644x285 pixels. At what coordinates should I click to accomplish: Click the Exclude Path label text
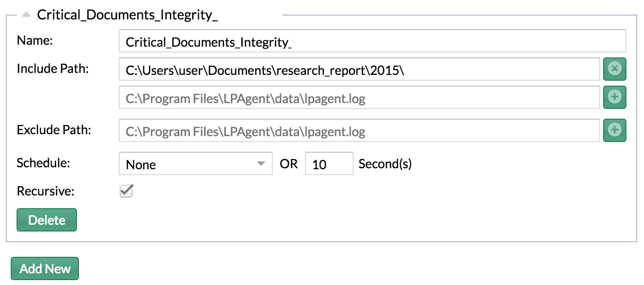tap(54, 130)
